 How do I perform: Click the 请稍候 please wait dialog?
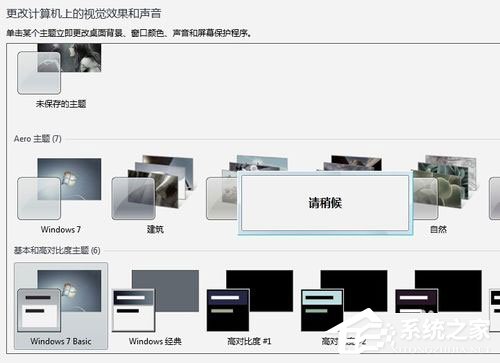(325, 203)
